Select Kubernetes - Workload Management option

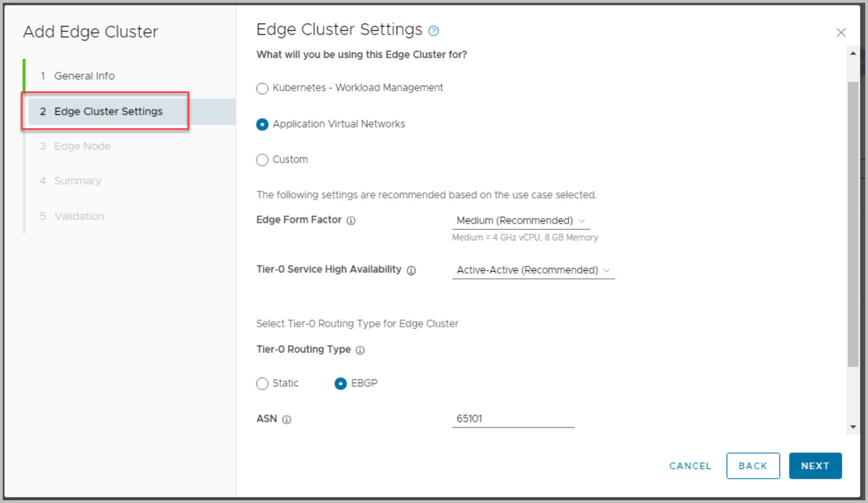pos(262,88)
